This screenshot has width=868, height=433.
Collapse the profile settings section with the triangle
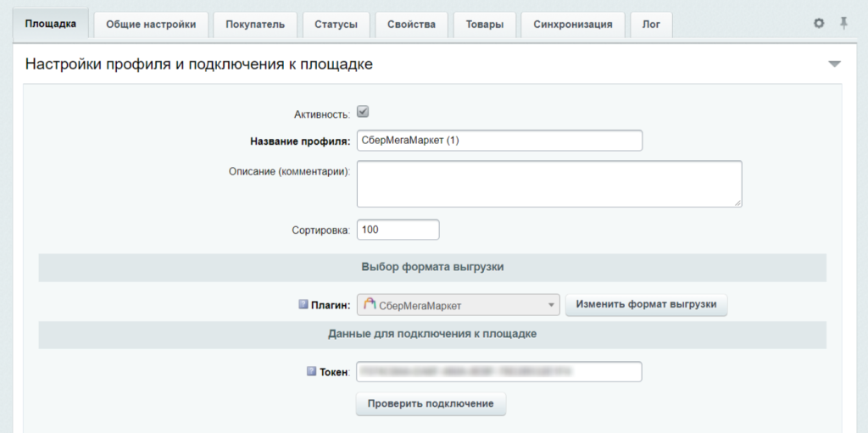click(x=834, y=64)
